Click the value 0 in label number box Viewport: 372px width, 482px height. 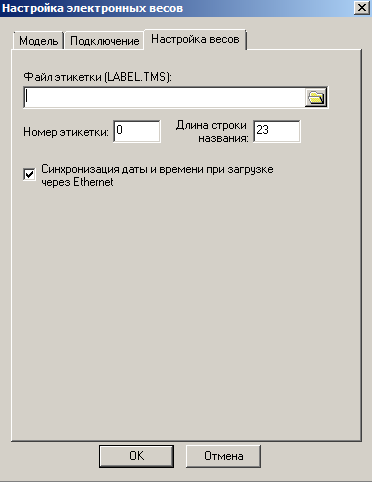pos(120,130)
